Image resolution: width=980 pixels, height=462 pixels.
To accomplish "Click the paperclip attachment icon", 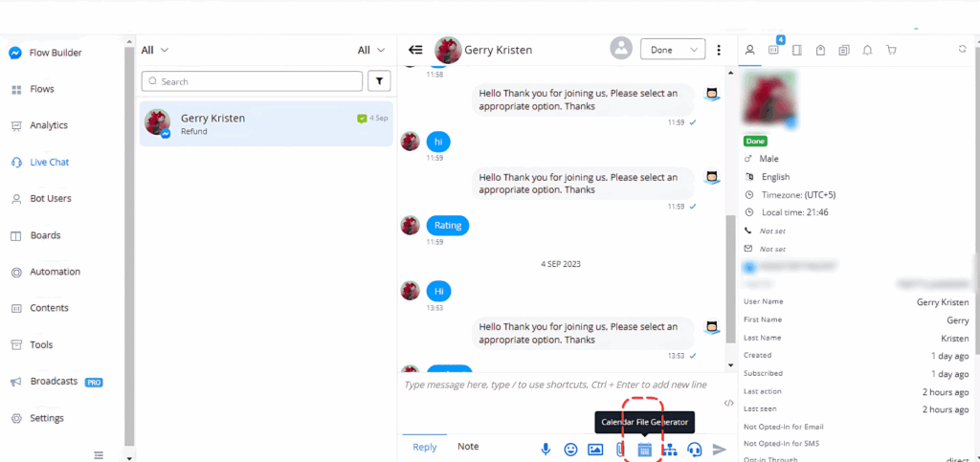I will (620, 449).
